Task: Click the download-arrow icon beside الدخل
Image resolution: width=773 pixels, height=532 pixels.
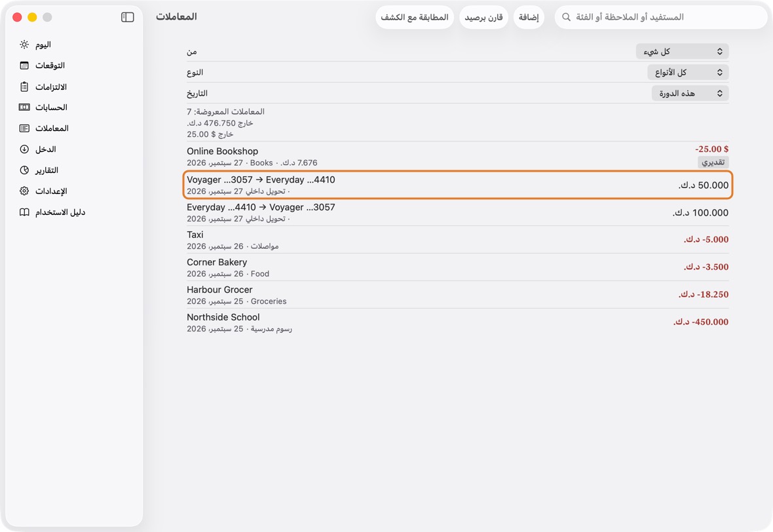Action: 24,149
